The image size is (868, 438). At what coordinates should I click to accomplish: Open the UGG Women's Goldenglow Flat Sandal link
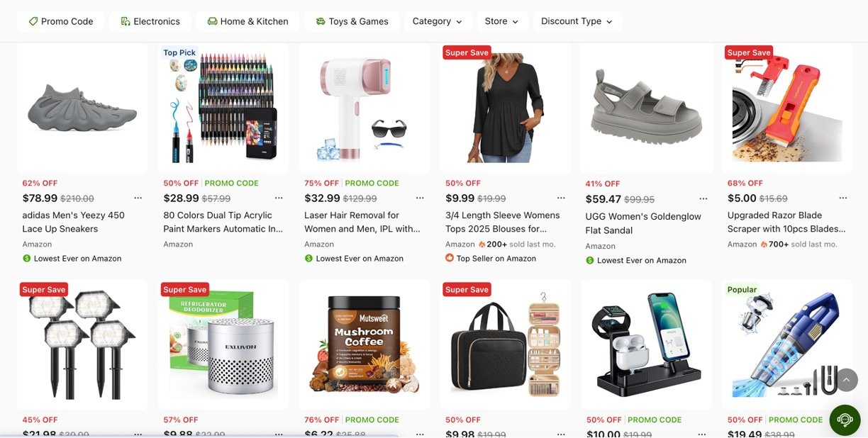(x=643, y=223)
